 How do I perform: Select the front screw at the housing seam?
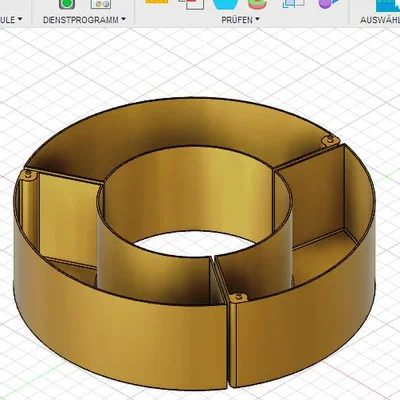click(x=239, y=296)
